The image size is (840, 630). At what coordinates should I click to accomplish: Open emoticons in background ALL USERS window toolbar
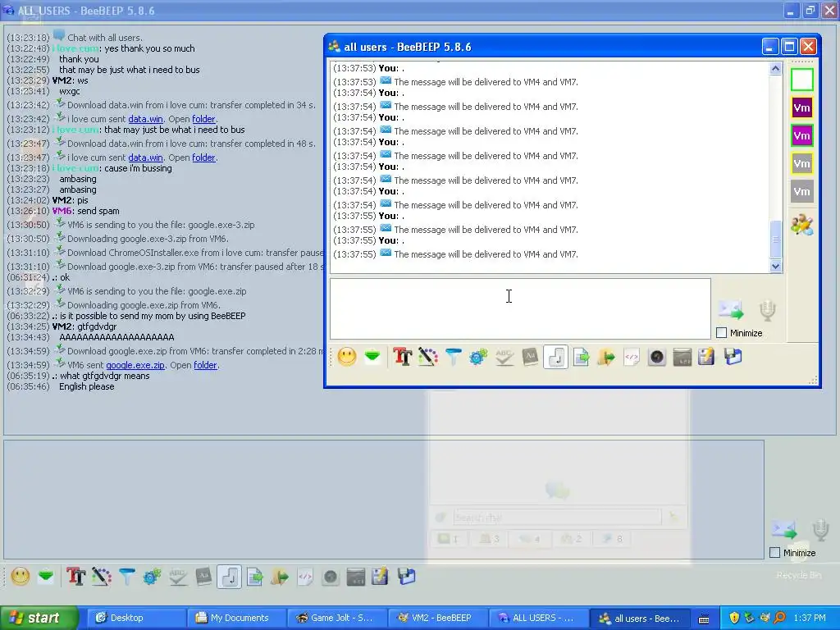click(21, 577)
